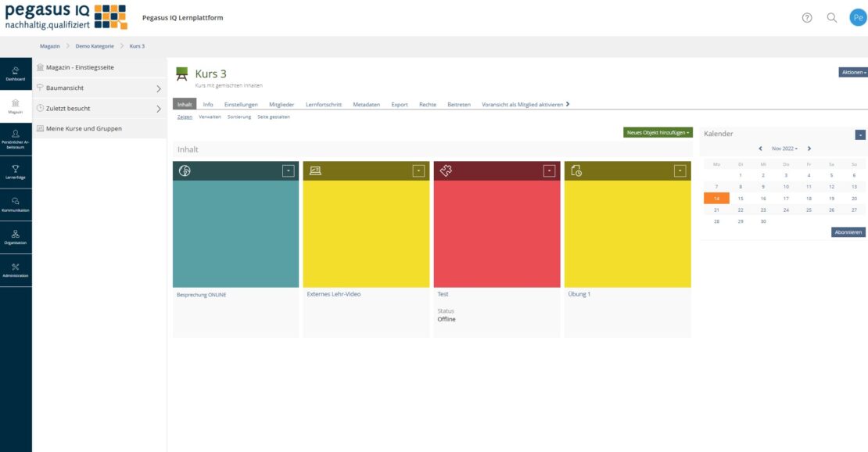868x452 pixels.
Task: Switch to the Mitglieder tab
Action: pos(282,104)
